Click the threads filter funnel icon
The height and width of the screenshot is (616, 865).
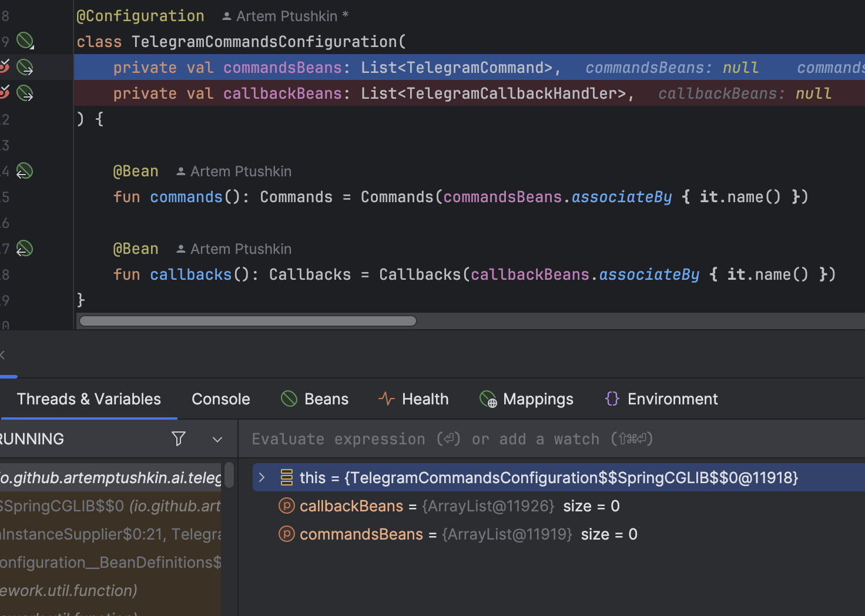179,438
